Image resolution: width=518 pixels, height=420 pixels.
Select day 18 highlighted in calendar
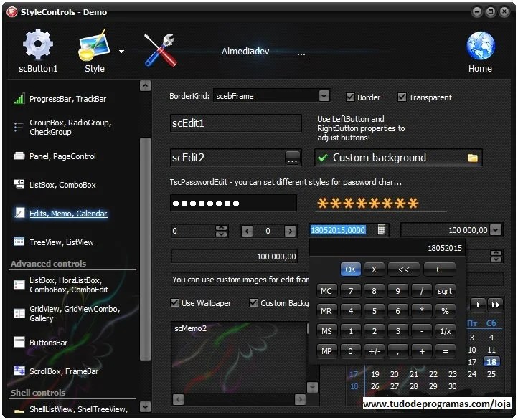(491, 362)
